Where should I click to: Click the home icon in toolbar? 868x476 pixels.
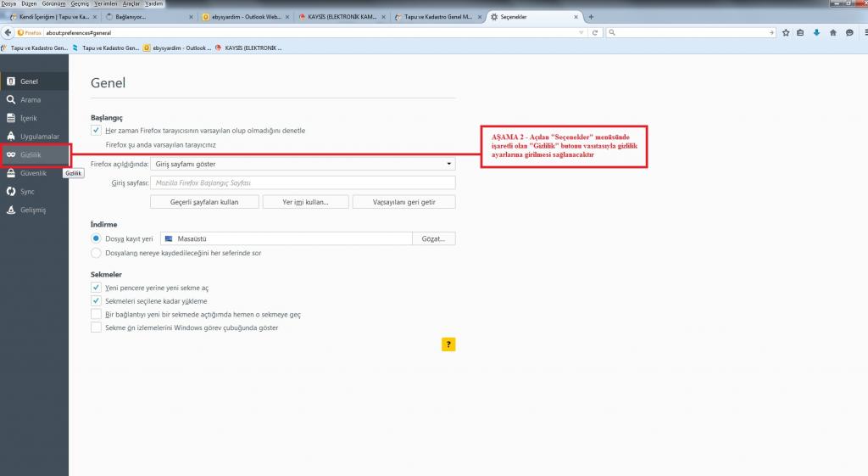[832, 32]
